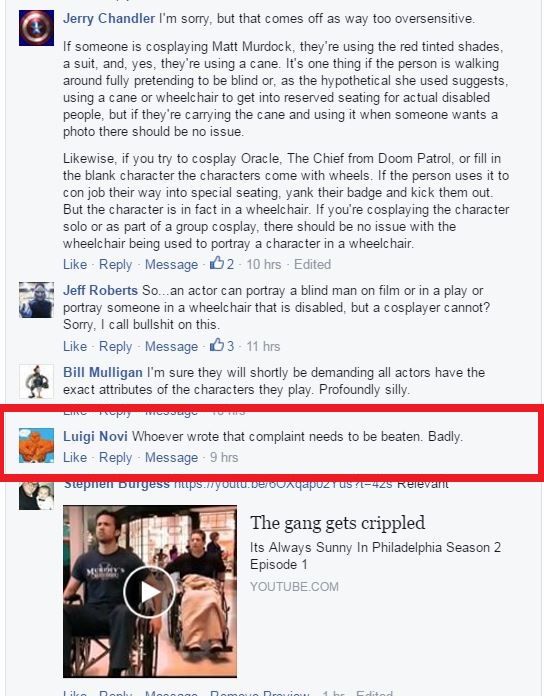Reply to Jeff Roberts' comment
Screen dimensions: 544x696
[115, 346]
